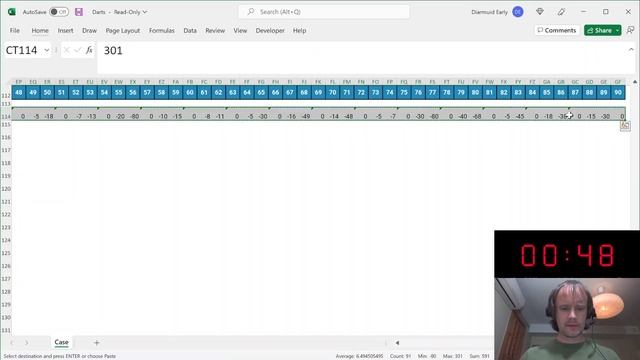The height and width of the screenshot is (360, 640).
Task: Select the Case sheet tab
Action: tap(62, 342)
